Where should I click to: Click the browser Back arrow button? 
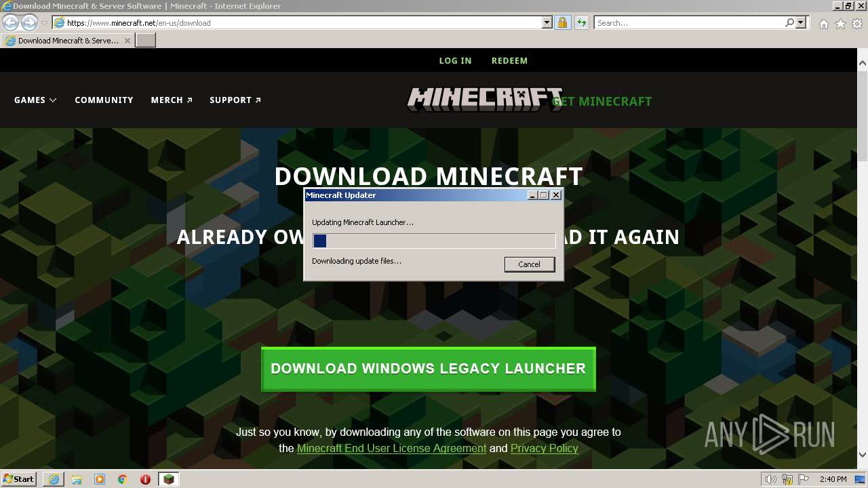(10, 22)
